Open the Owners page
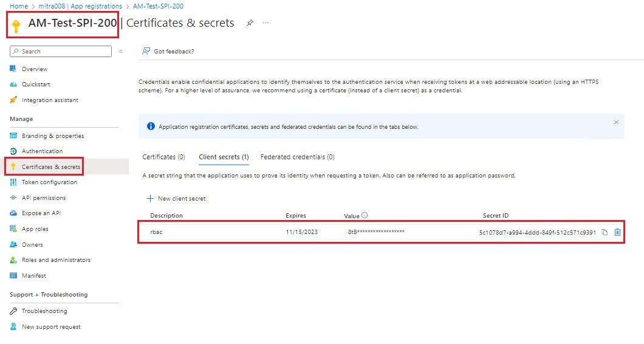 pyautogui.click(x=32, y=244)
